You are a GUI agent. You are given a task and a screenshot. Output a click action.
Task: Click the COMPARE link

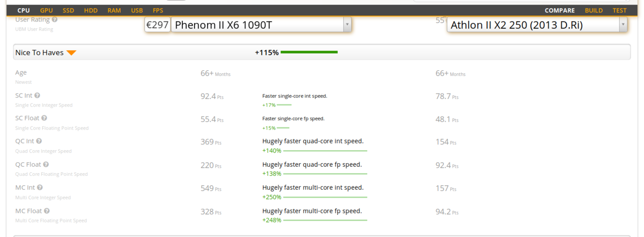[559, 10]
